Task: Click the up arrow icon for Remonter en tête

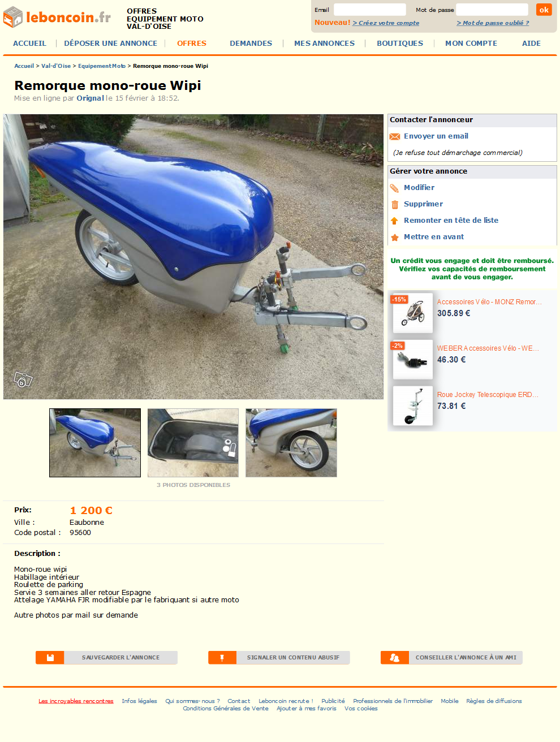Action: (x=395, y=221)
